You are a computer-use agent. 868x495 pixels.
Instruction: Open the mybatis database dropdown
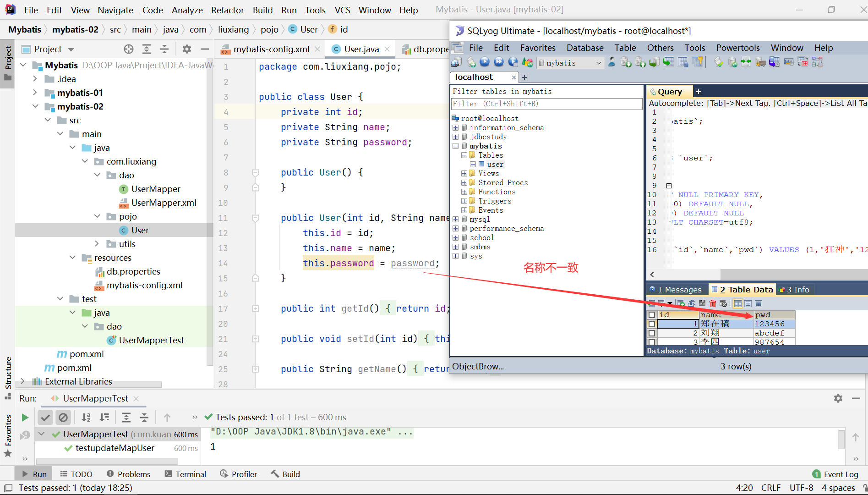point(598,63)
